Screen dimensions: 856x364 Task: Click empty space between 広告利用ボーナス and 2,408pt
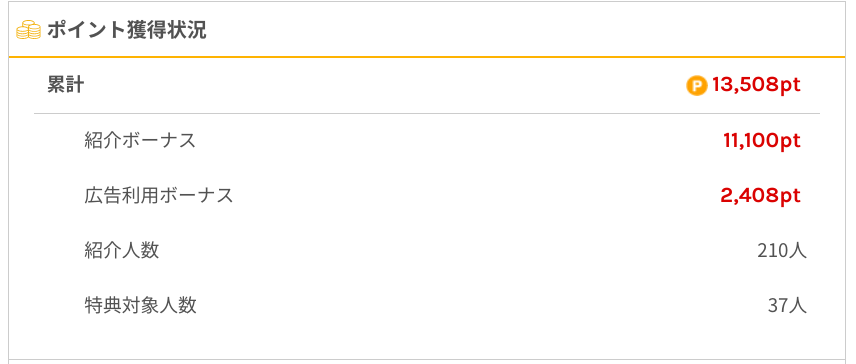coord(476,195)
